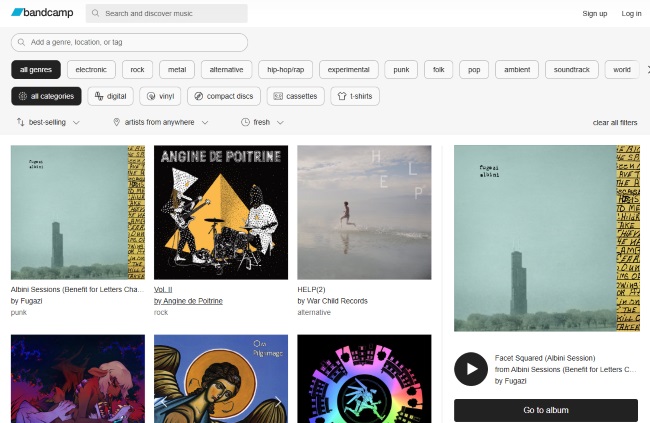This screenshot has height=423, width=650.
Task: Select the ambient genre chip
Action: coord(517,70)
